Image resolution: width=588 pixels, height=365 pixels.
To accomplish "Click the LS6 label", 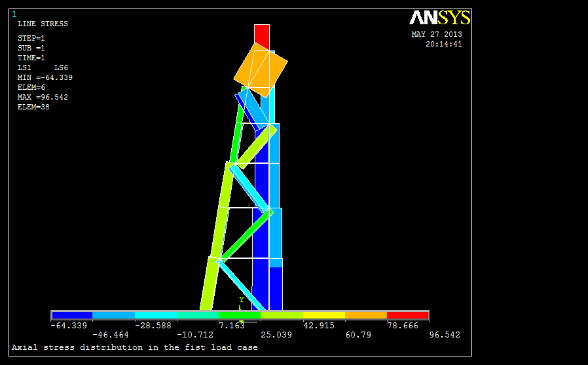I will point(61,67).
